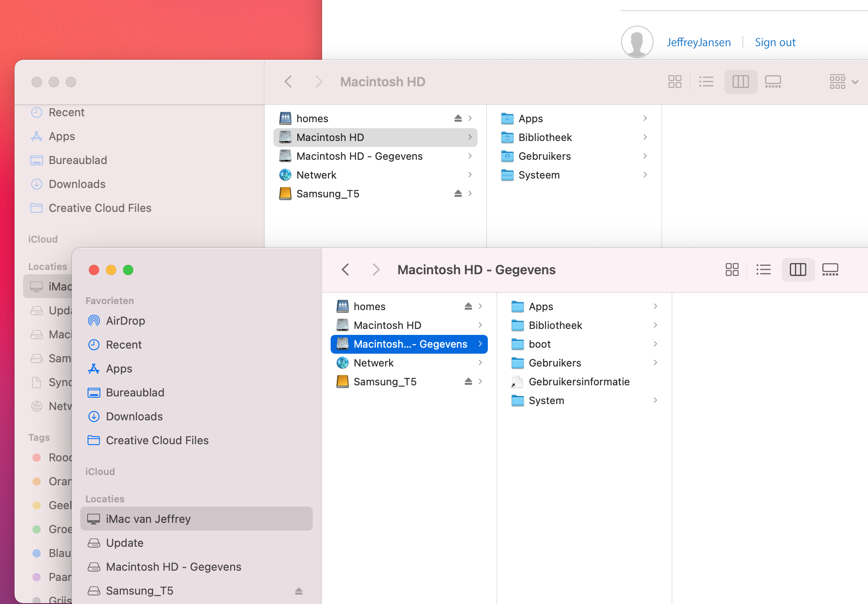Select iMac van Jeffrey under Locaties
Image resolution: width=868 pixels, height=604 pixels.
148,519
